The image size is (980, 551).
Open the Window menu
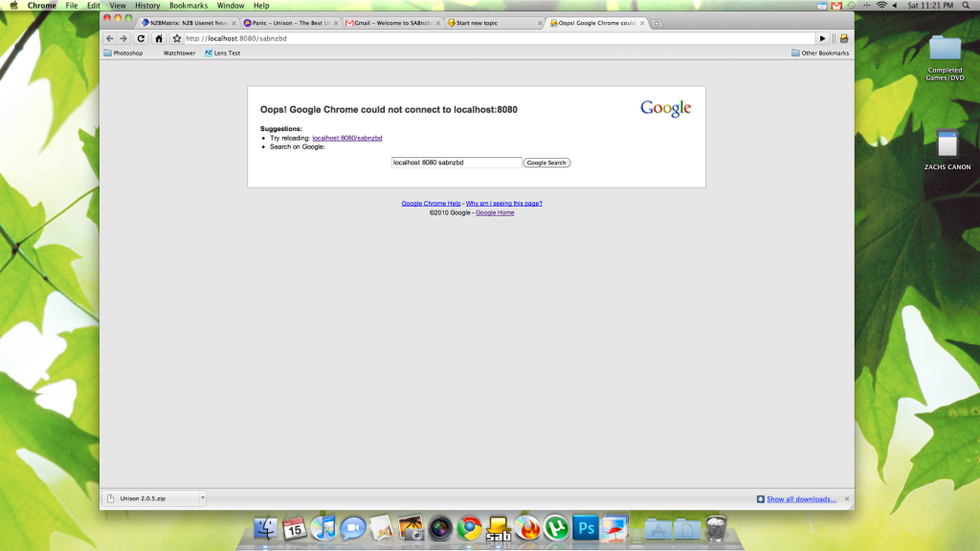tap(231, 6)
